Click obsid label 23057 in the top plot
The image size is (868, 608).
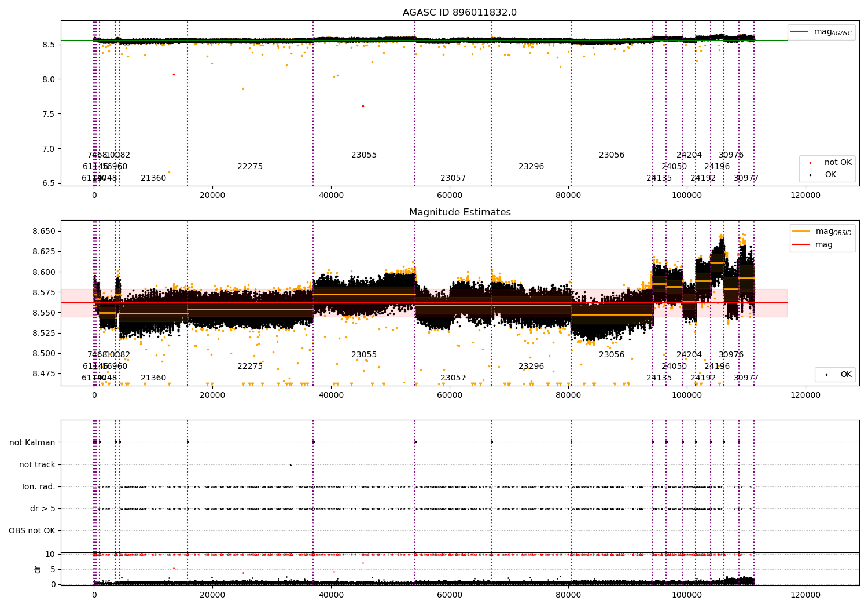click(453, 178)
